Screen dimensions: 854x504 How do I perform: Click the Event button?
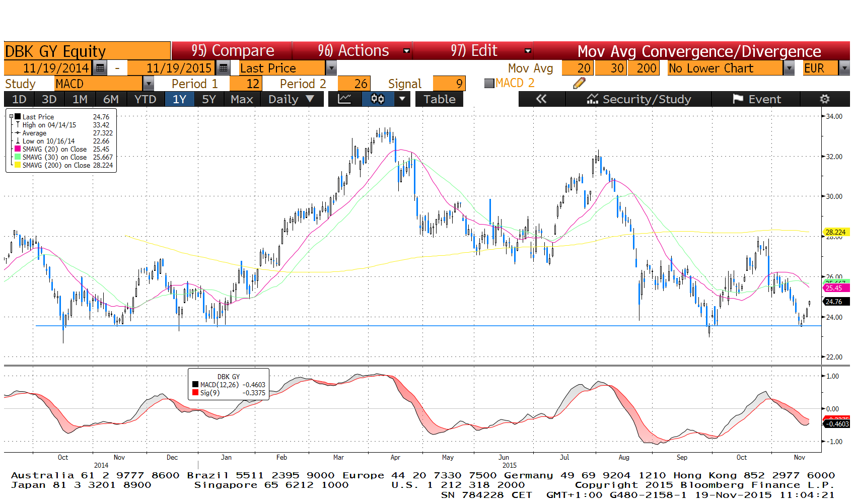pos(756,99)
